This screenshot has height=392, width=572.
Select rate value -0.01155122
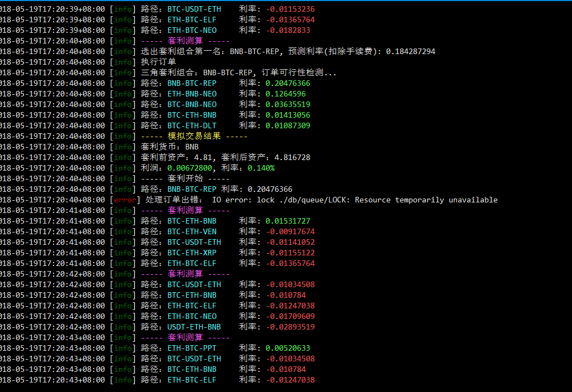pos(290,253)
